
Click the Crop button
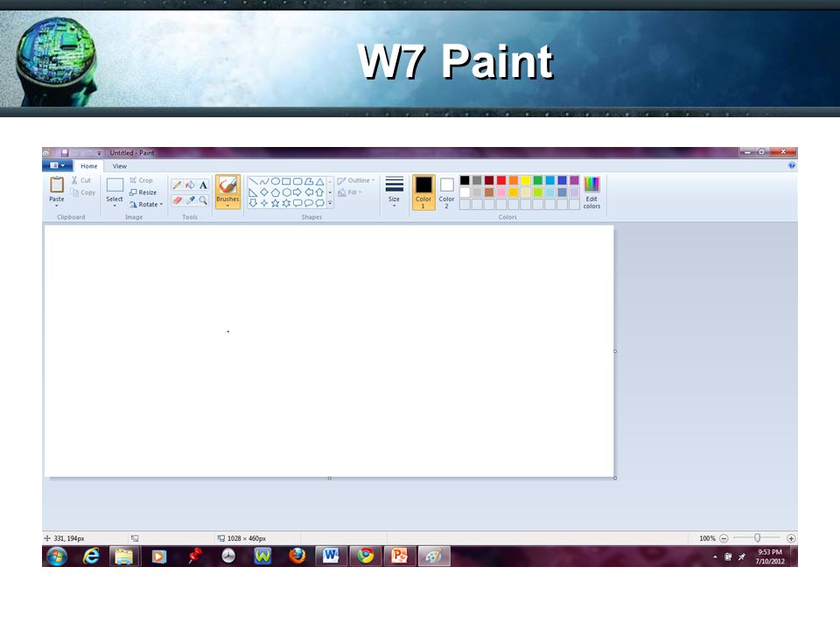pos(142,180)
